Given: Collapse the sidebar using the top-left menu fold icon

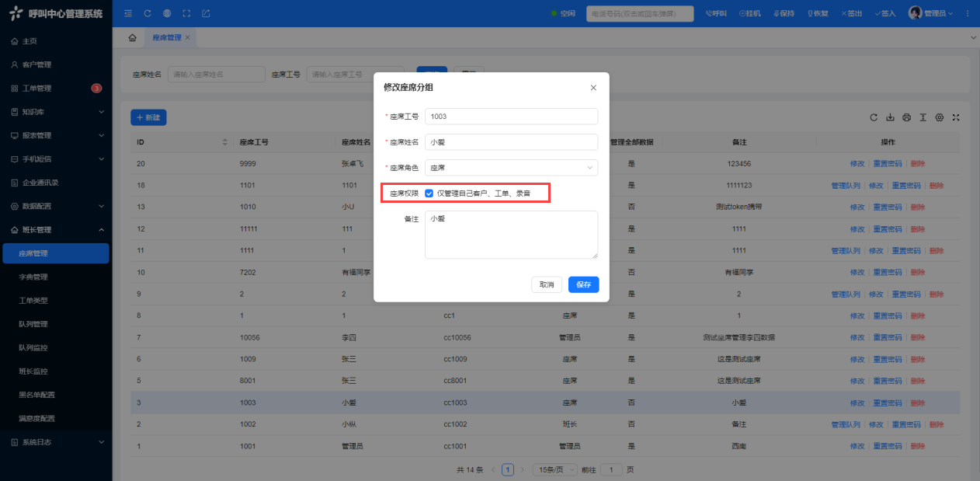Looking at the screenshot, I should (x=128, y=13).
